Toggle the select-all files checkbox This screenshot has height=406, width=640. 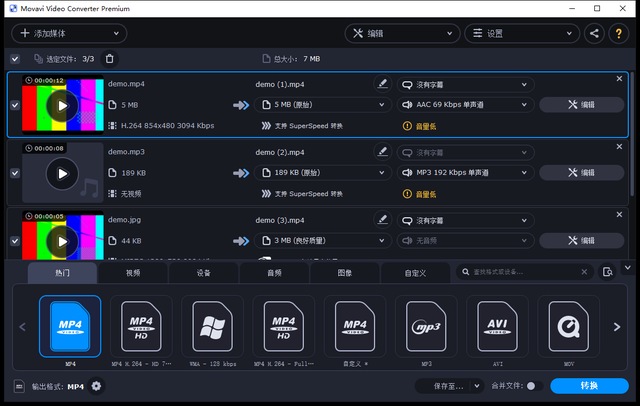(x=15, y=59)
